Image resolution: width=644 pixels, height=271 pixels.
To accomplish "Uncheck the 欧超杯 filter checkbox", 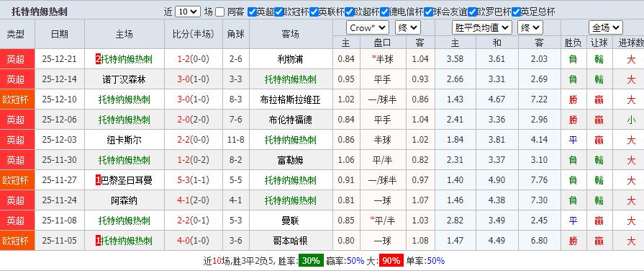I will 350,12.
